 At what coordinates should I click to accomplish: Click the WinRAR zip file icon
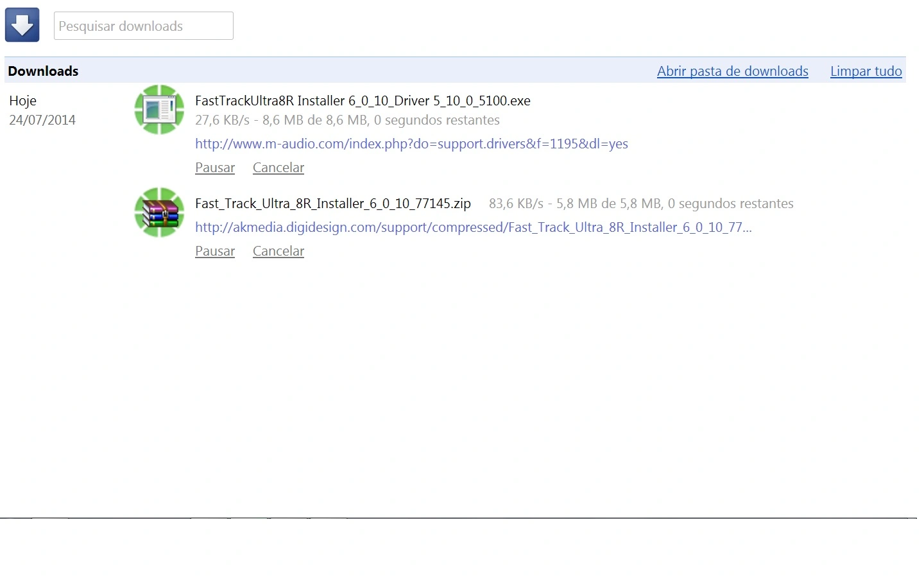(x=160, y=213)
